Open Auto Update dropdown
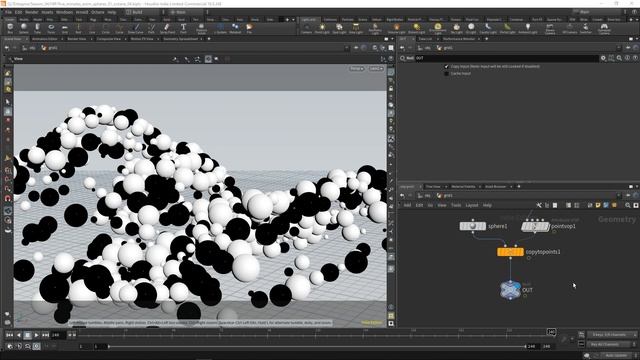 617,356
